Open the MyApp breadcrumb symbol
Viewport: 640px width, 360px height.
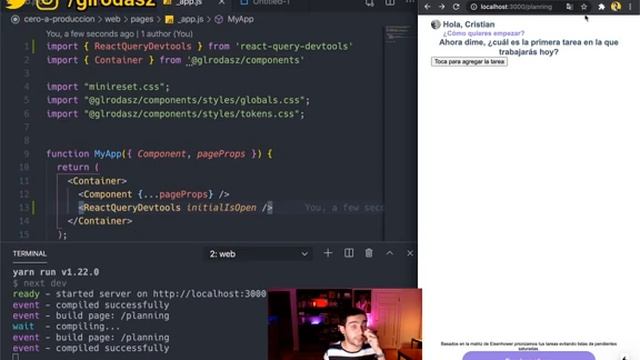(x=240, y=19)
